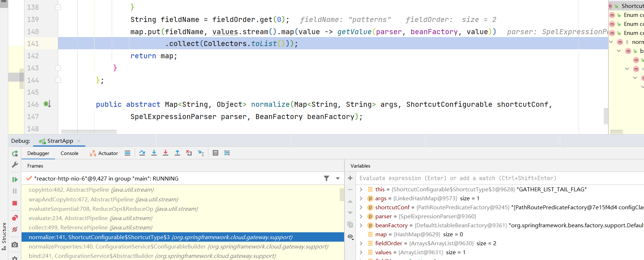Switch to the Debugger tab
This screenshot has width=644, height=260.
(x=38, y=153)
